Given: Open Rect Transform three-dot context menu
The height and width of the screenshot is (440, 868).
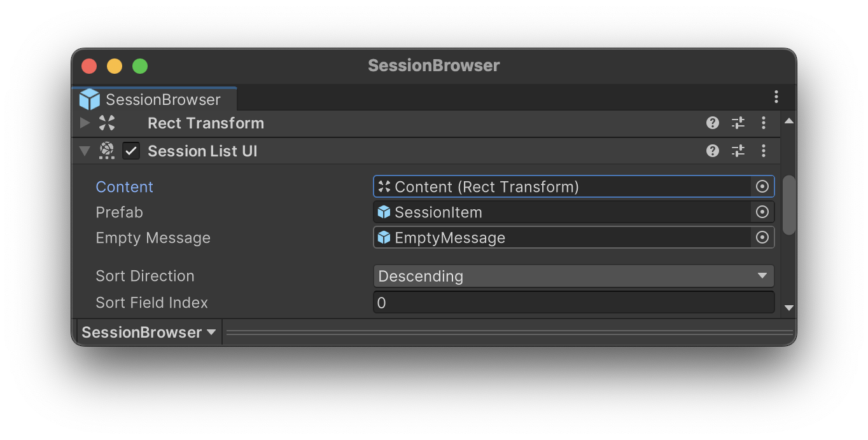Looking at the screenshot, I should tap(764, 123).
